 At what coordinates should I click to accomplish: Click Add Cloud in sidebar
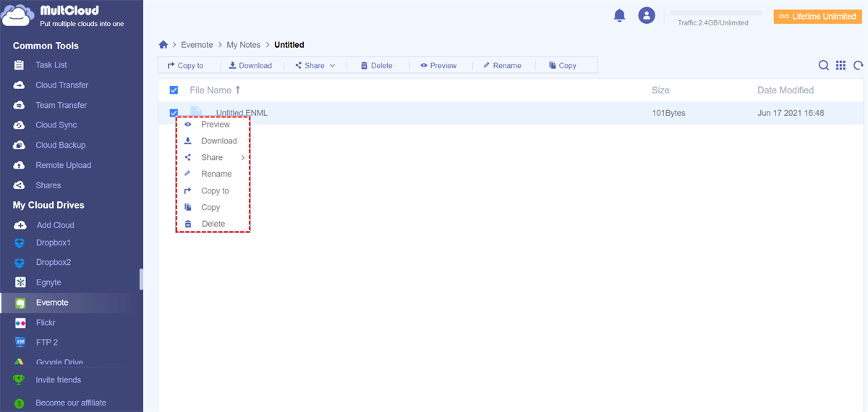55,225
